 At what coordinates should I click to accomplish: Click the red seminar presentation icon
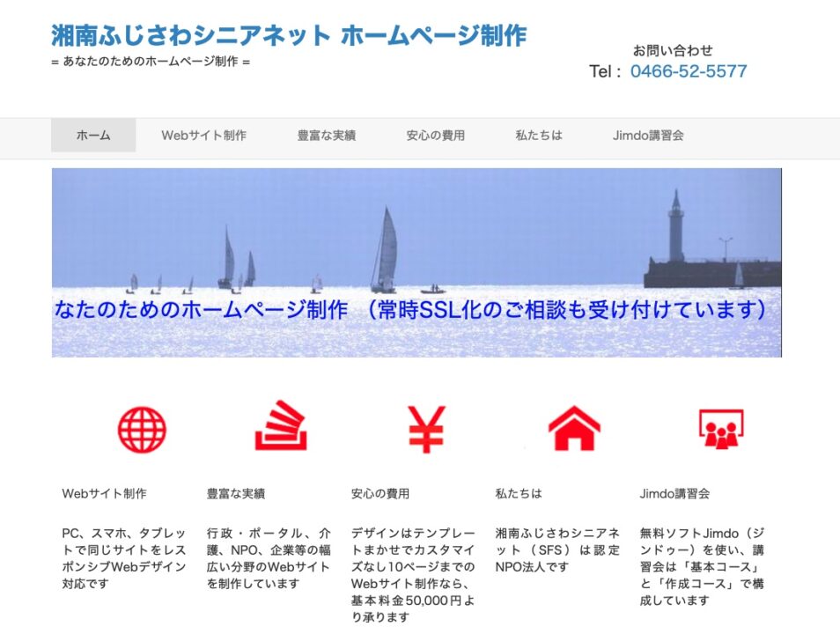pyautogui.click(x=721, y=429)
